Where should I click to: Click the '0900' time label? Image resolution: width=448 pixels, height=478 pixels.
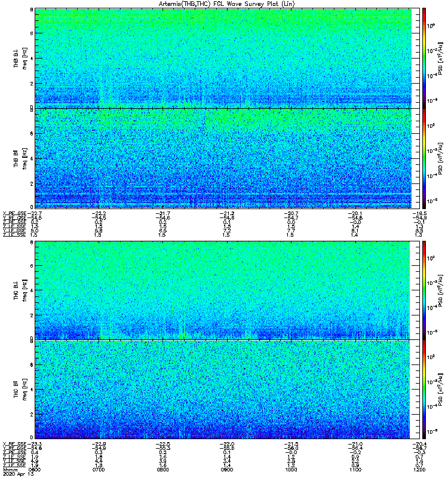[227, 470]
